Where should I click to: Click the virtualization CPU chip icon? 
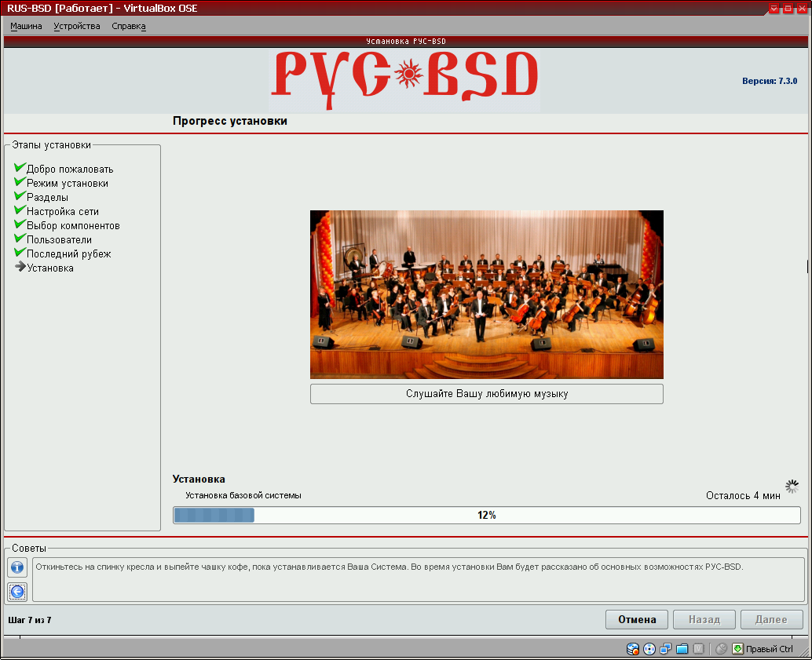(x=699, y=648)
